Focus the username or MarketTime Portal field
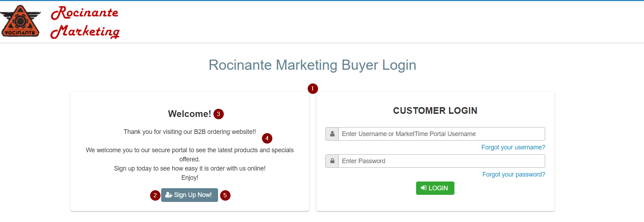 tap(442, 134)
